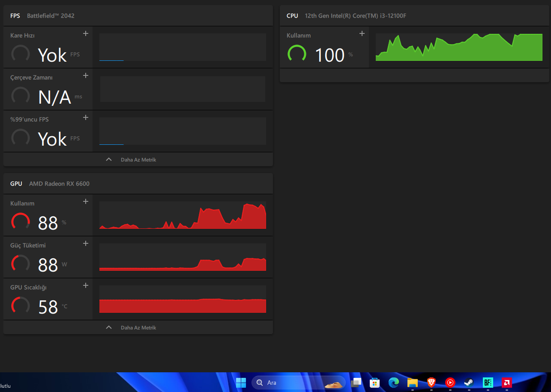Click the GPU temperature graph
Image resolution: width=551 pixels, height=392 pixels.
click(183, 299)
